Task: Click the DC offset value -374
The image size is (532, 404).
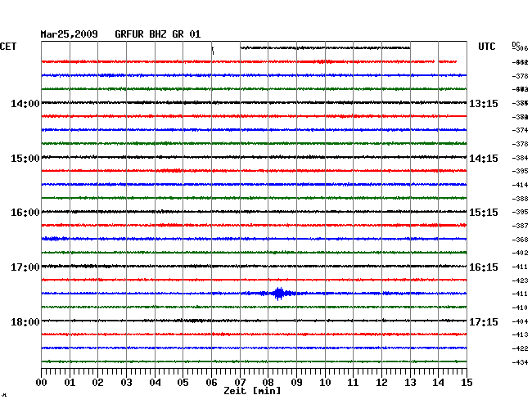Action: coord(520,130)
